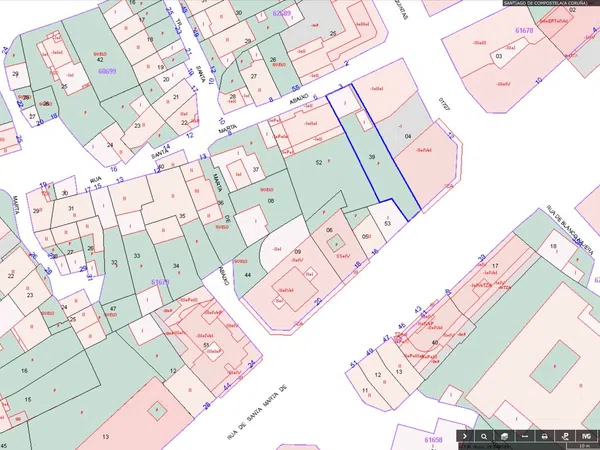This screenshot has height=450, width=600.
Task: Select parcel 42 in block 68699
Action: click(100, 60)
